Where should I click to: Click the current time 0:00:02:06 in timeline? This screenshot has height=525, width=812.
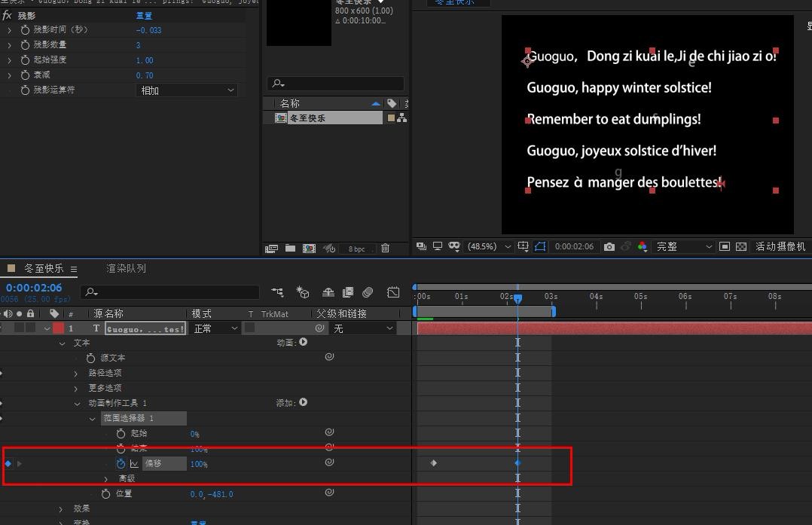(x=34, y=287)
